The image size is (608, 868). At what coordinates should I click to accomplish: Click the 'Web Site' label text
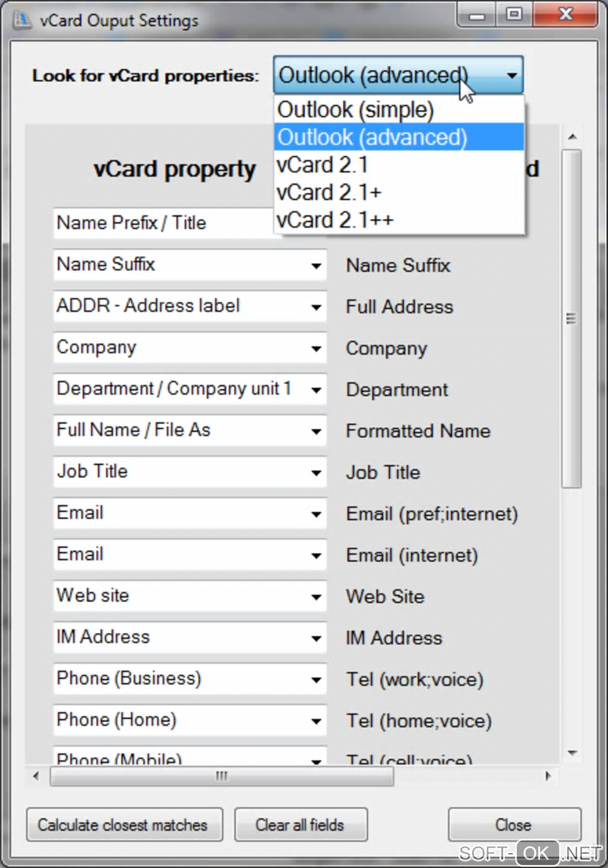[x=386, y=597]
